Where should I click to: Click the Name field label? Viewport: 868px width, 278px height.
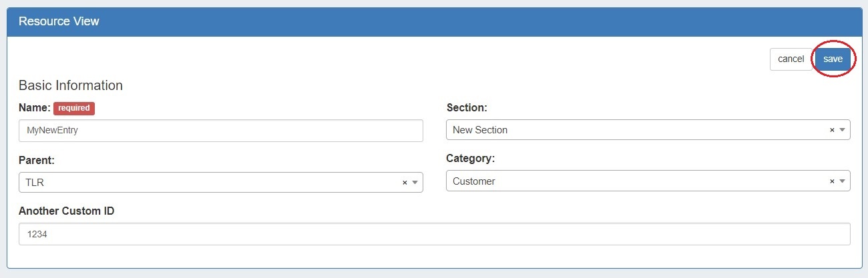(34, 108)
